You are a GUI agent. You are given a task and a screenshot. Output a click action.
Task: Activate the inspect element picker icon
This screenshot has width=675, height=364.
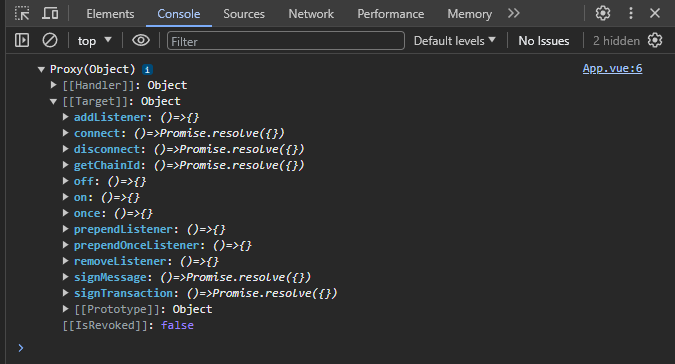tap(22, 14)
